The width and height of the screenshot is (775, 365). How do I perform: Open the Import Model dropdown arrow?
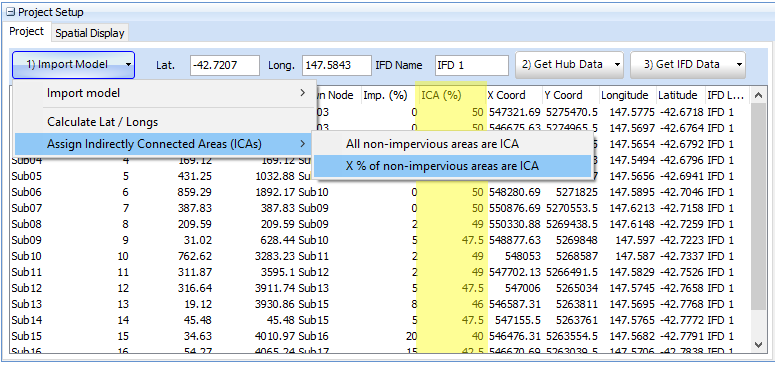click(128, 65)
